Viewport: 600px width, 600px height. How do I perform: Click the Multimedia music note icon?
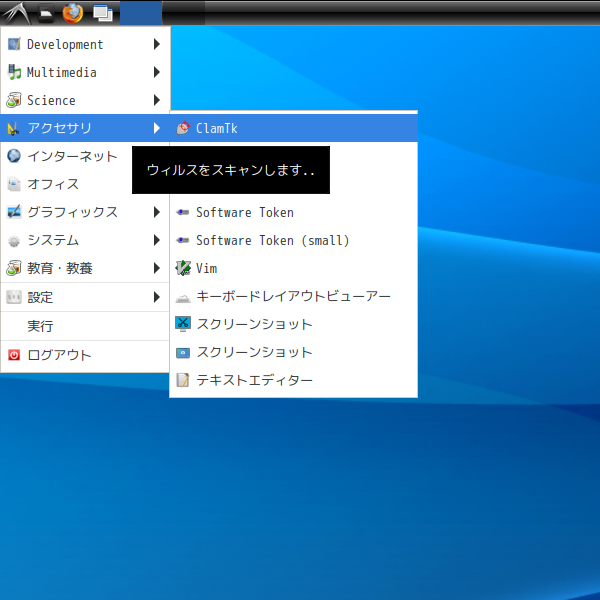tap(14, 72)
